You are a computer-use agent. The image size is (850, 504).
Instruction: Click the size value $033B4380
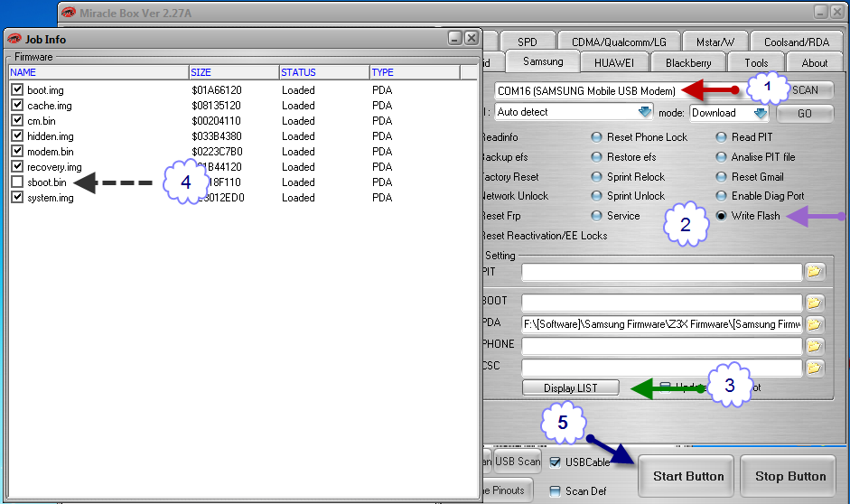216,136
